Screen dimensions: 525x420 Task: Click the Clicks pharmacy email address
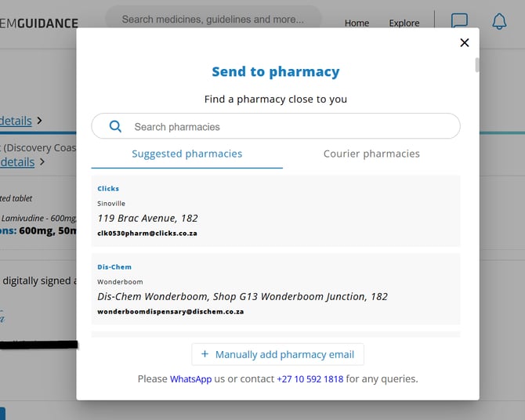(x=147, y=233)
